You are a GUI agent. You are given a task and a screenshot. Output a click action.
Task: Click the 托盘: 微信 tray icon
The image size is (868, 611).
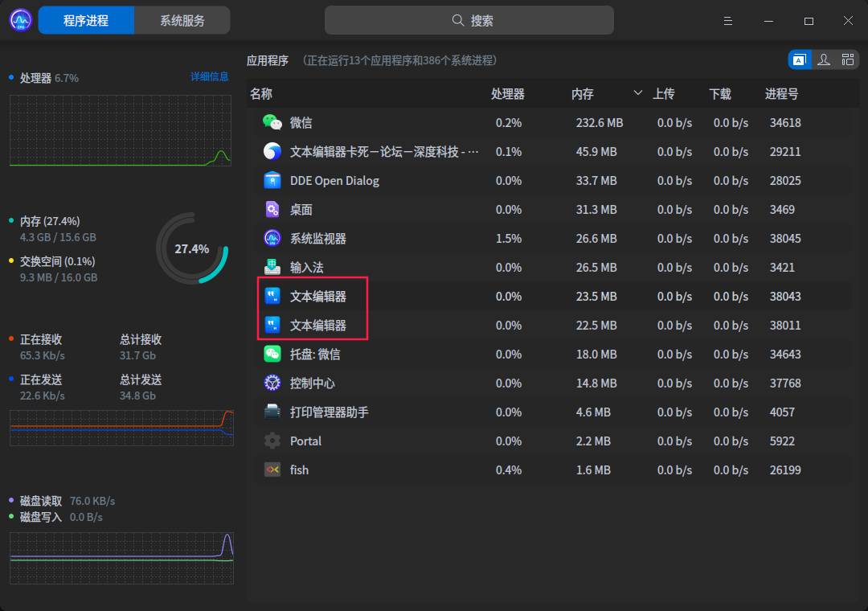[272, 354]
